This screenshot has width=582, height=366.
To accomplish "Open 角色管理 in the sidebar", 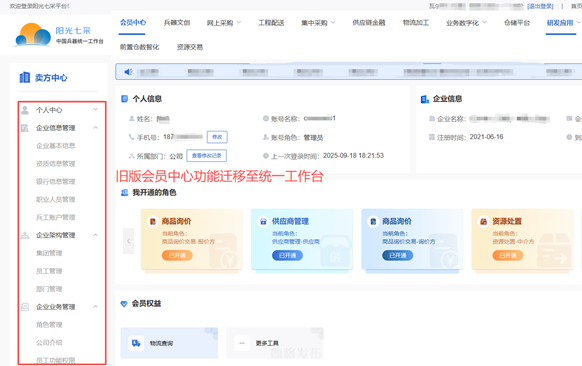I will pos(49,325).
